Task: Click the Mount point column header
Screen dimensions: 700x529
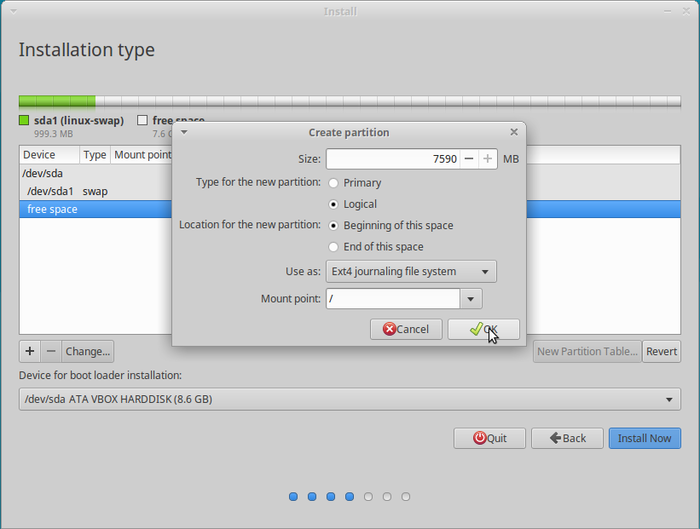Action: click(142, 155)
